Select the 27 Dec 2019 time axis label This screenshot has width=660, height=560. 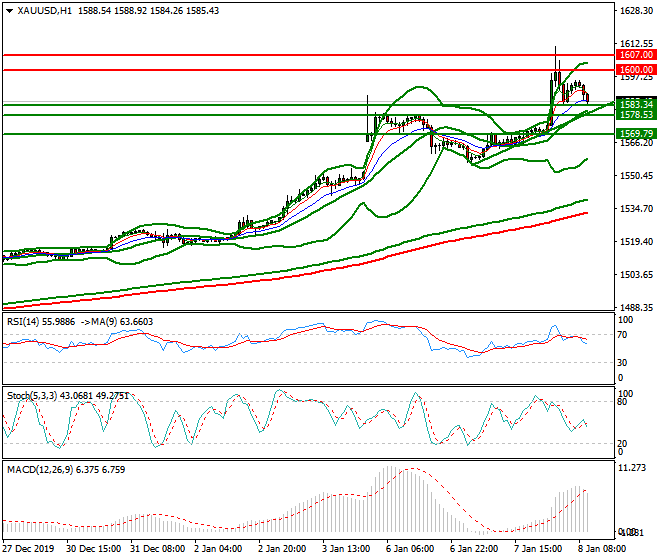pos(29,549)
